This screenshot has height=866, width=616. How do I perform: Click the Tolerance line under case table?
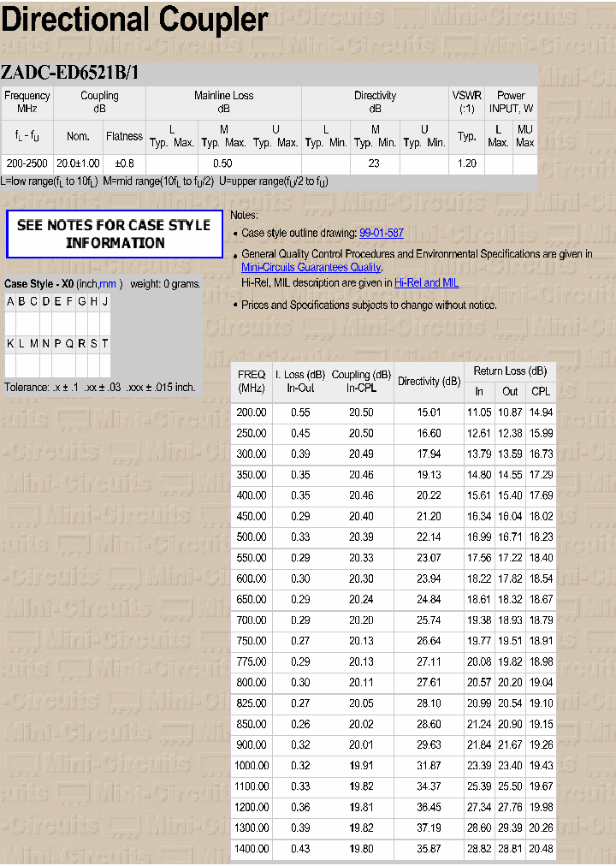coord(100,387)
